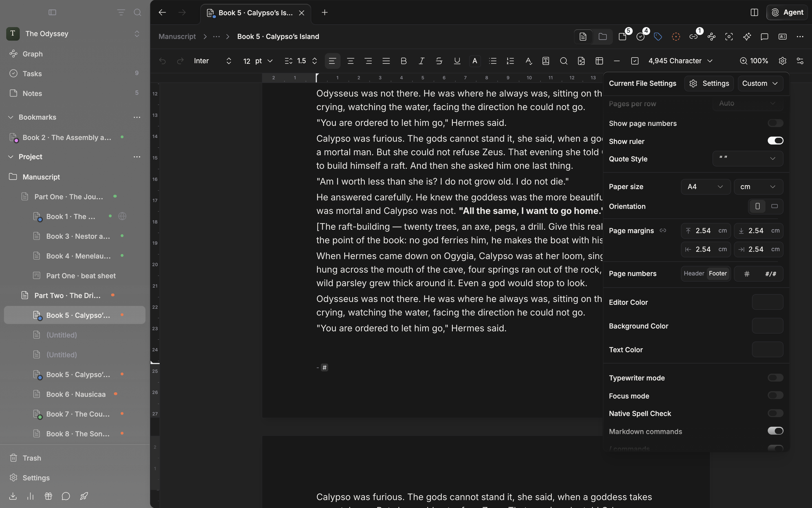Image resolution: width=812 pixels, height=508 pixels.
Task: Insert a bulleted list
Action: tap(493, 61)
